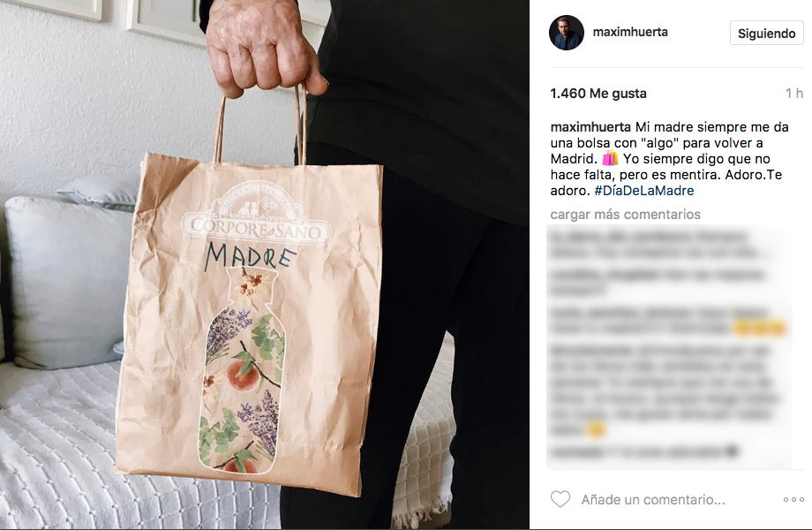Click the floral bottle illustration on bag

[243, 370]
